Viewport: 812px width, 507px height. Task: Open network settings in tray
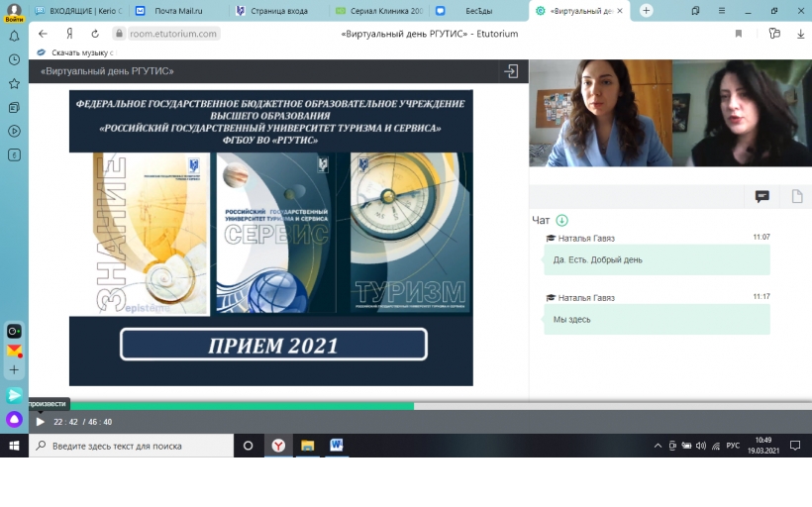(716, 446)
